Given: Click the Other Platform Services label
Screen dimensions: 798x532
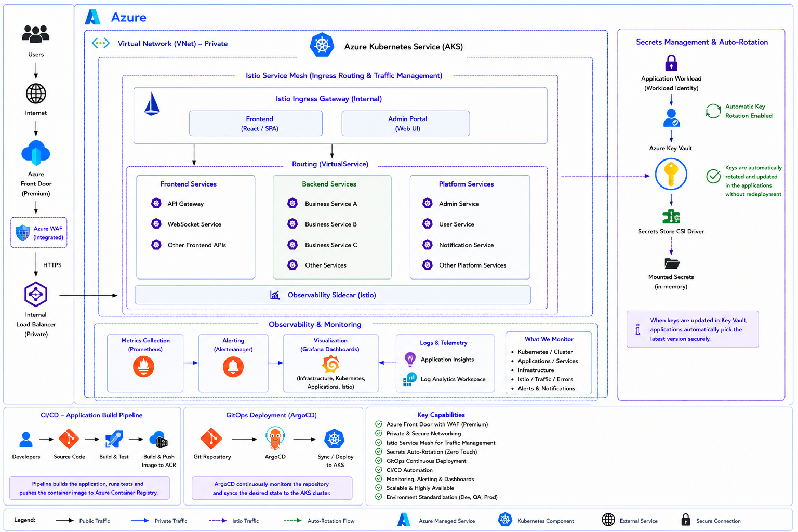Looking at the screenshot, I should click(x=473, y=265).
